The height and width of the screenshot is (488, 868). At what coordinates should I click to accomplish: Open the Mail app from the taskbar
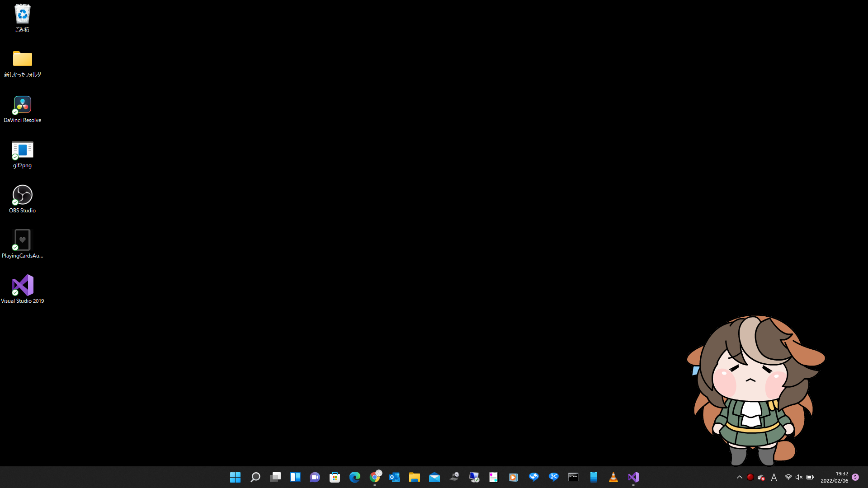(x=434, y=477)
